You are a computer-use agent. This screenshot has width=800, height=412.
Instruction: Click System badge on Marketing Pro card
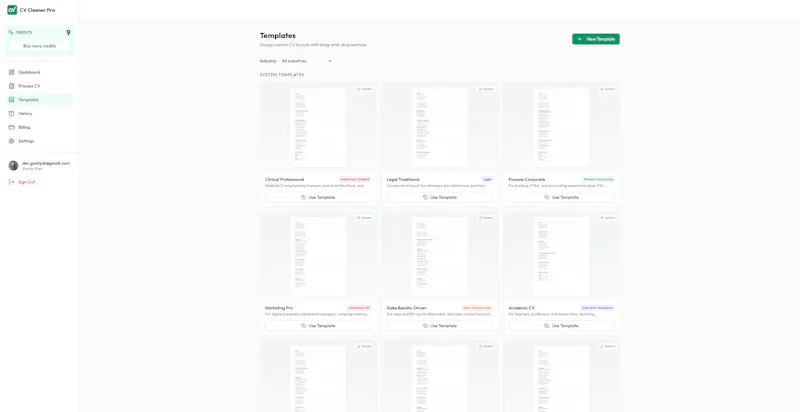364,218
